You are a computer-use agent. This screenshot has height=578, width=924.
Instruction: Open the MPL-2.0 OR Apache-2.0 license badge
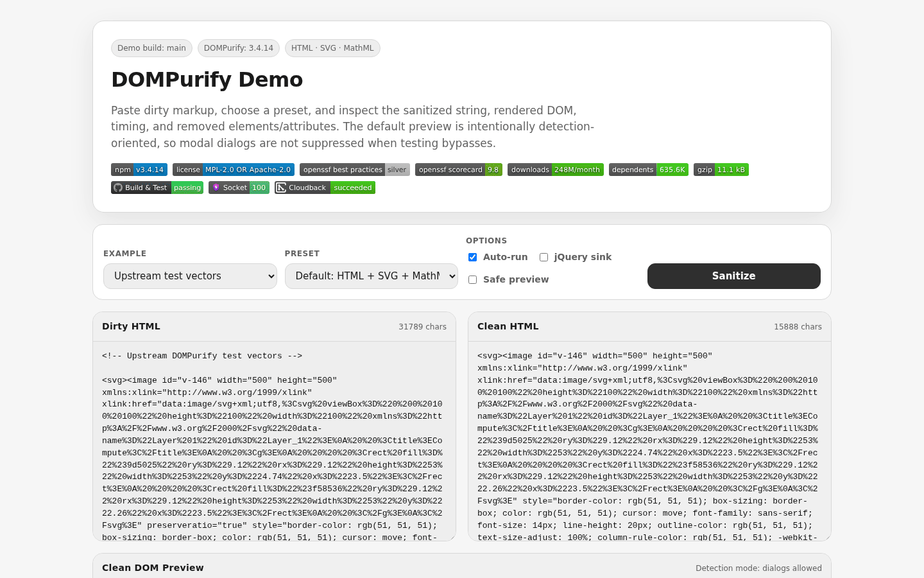coord(234,170)
